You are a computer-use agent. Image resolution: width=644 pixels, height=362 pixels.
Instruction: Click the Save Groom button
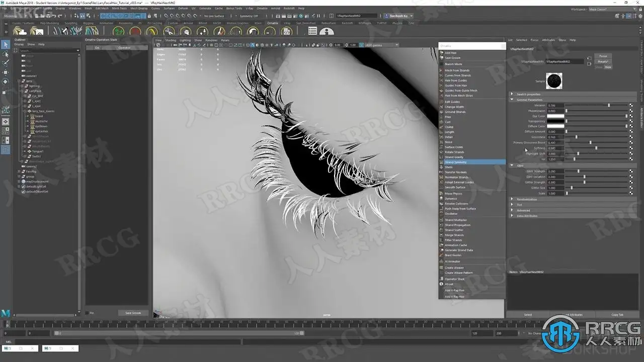[133, 313]
